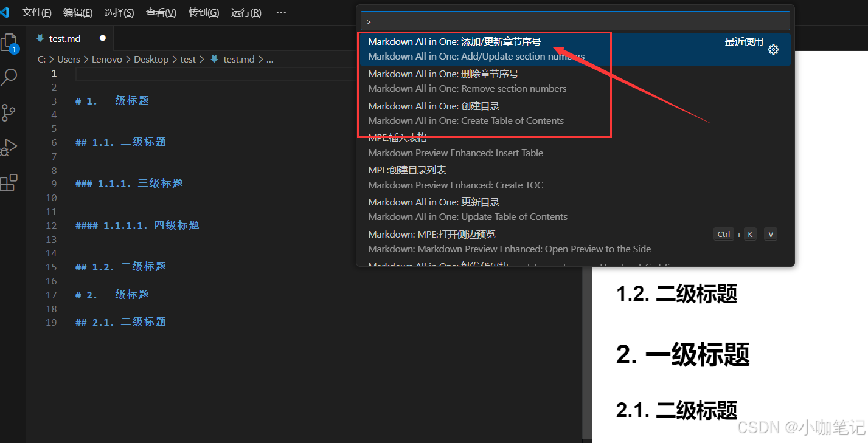
Task: Open the 查看(V) menu
Action: coord(161,13)
